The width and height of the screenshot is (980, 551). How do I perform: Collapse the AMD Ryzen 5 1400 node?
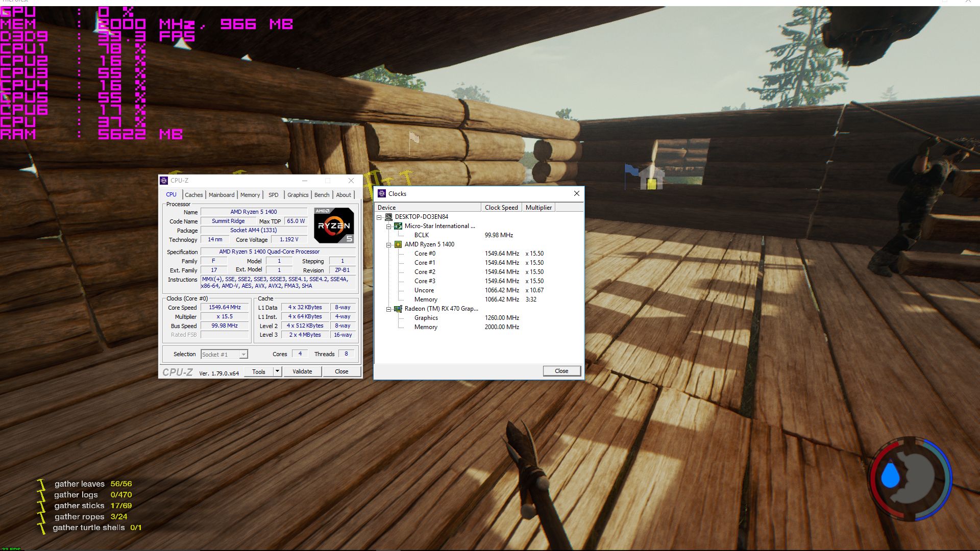(389, 245)
